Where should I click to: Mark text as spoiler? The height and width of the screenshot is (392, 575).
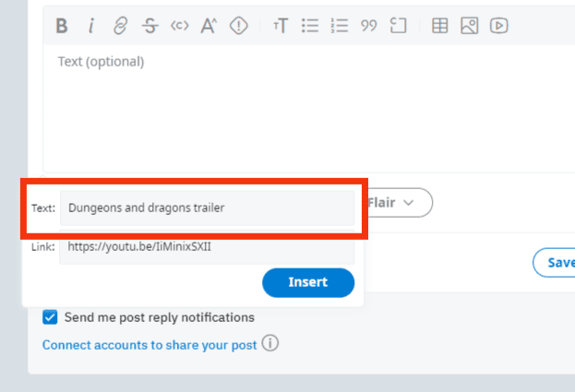239,26
